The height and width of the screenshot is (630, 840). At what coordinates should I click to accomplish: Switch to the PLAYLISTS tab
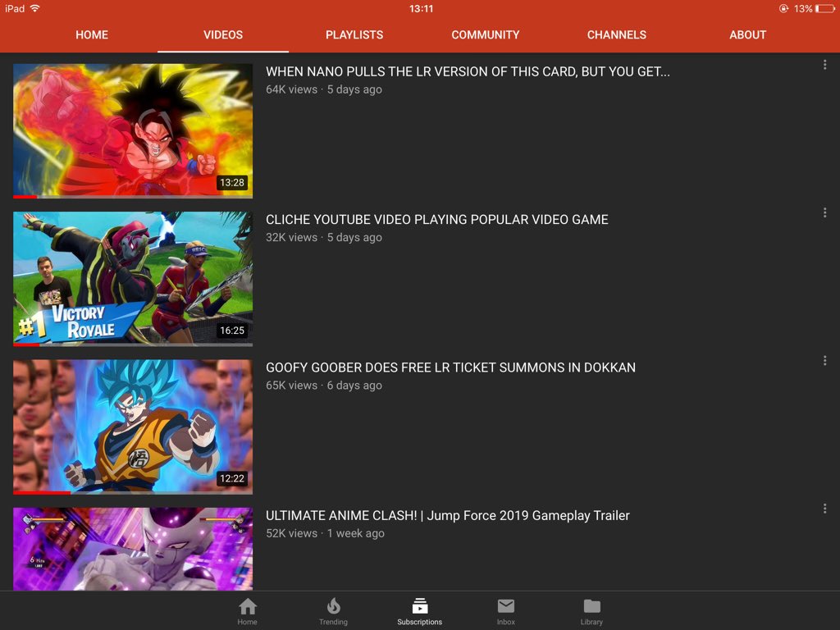[354, 34]
